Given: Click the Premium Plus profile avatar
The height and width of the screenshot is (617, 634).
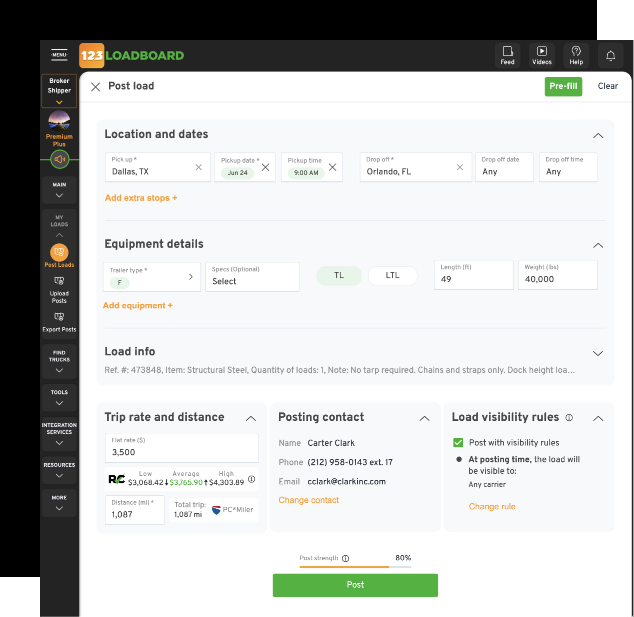Looking at the screenshot, I should pos(59,121).
